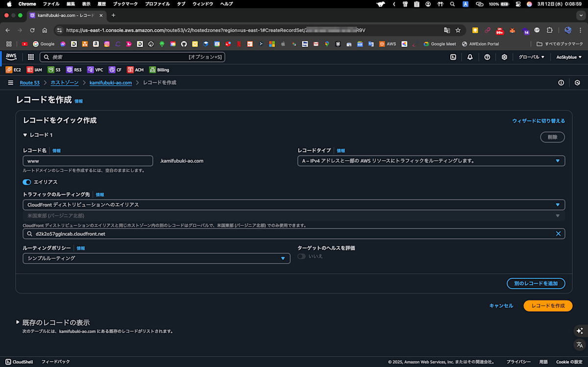
Task: Click the レコードを作成 orange button
Action: pos(548,306)
